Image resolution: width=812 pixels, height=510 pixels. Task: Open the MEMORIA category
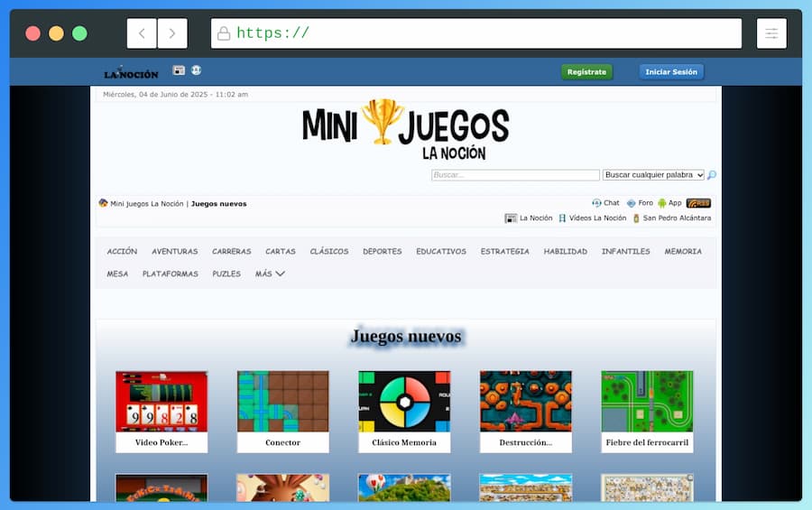[x=683, y=251]
